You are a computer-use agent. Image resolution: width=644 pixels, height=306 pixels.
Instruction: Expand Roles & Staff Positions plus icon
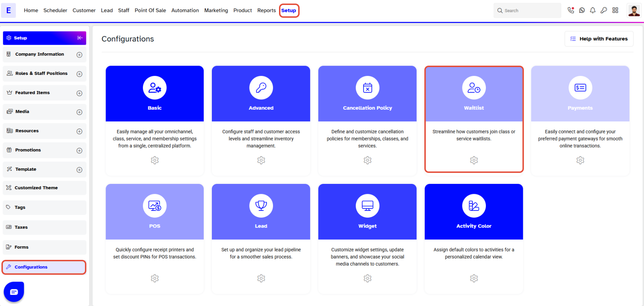79,74
